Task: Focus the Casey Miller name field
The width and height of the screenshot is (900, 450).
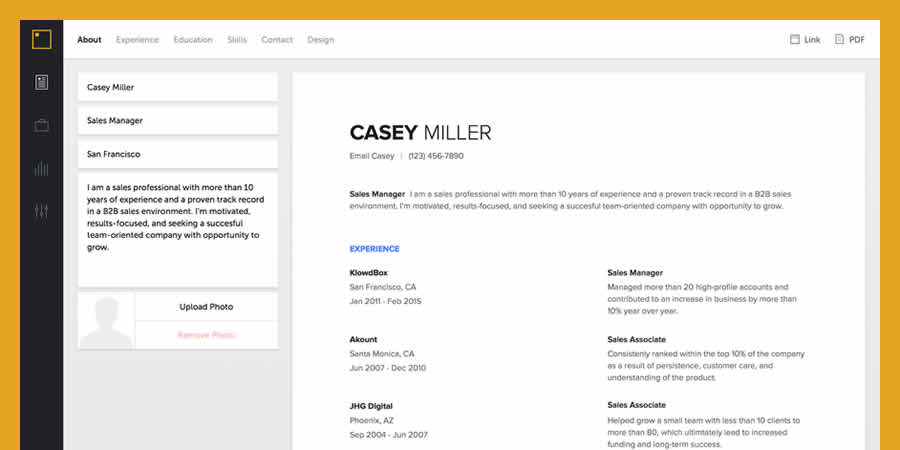Action: [177, 87]
